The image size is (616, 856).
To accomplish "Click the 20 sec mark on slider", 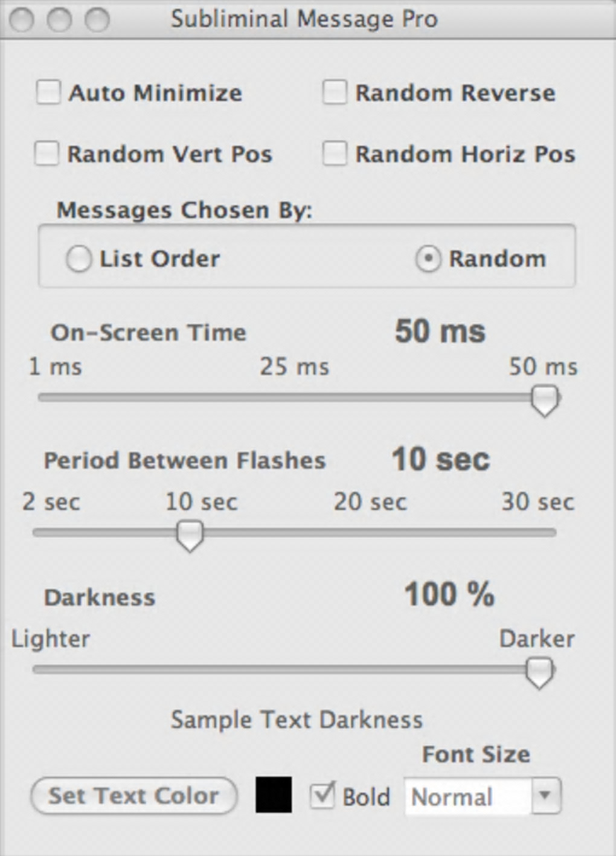I will pos(370,533).
